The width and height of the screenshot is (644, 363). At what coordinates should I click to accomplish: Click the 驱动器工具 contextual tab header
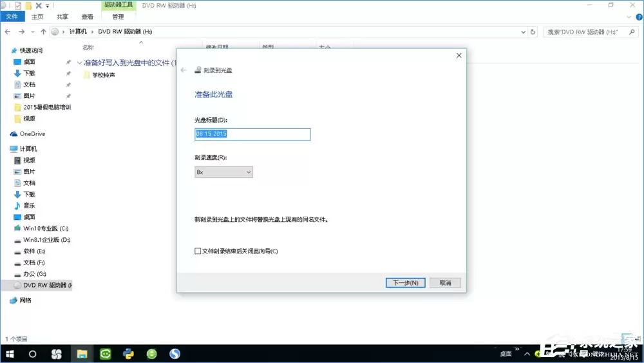coord(118,5)
